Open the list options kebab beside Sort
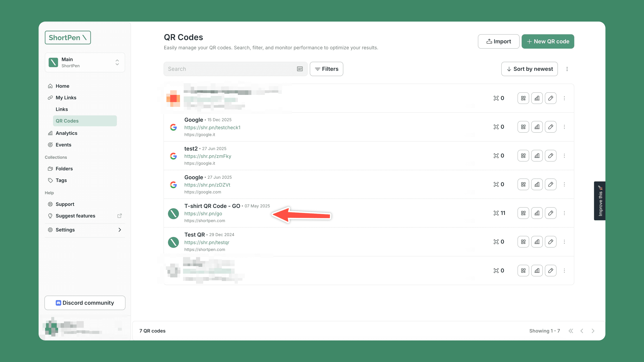644x362 pixels. click(567, 69)
